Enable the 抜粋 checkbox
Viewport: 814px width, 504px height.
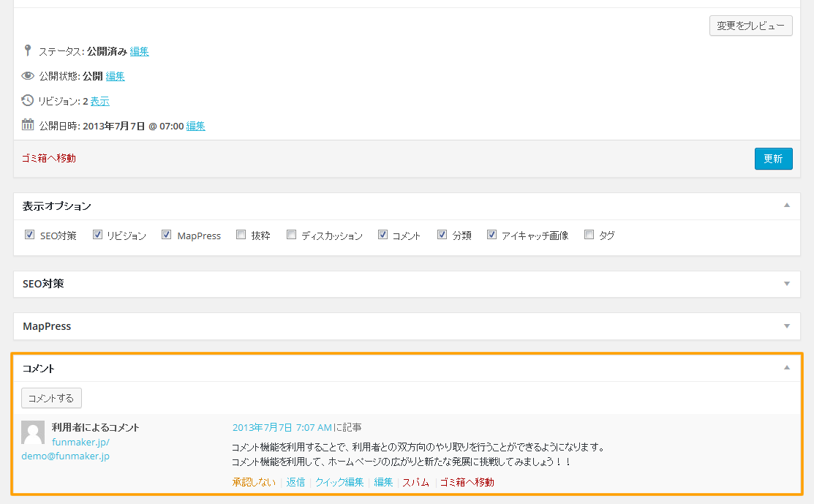pyautogui.click(x=241, y=234)
